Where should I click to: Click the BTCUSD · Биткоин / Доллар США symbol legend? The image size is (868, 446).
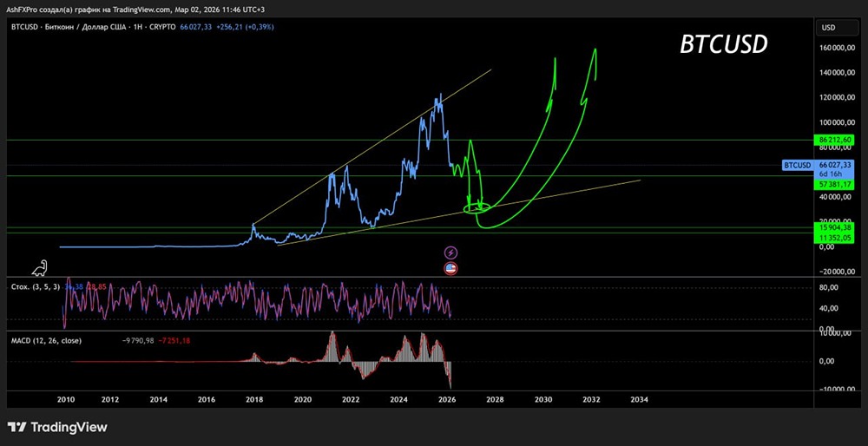[94, 27]
